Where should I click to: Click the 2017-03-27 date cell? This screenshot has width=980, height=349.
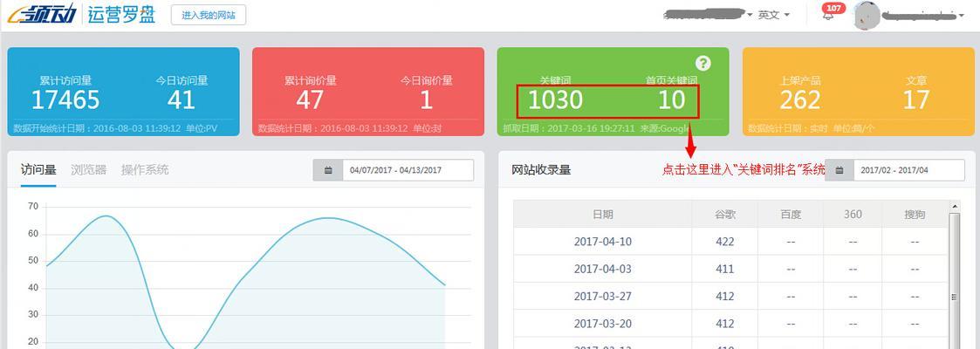(x=602, y=297)
